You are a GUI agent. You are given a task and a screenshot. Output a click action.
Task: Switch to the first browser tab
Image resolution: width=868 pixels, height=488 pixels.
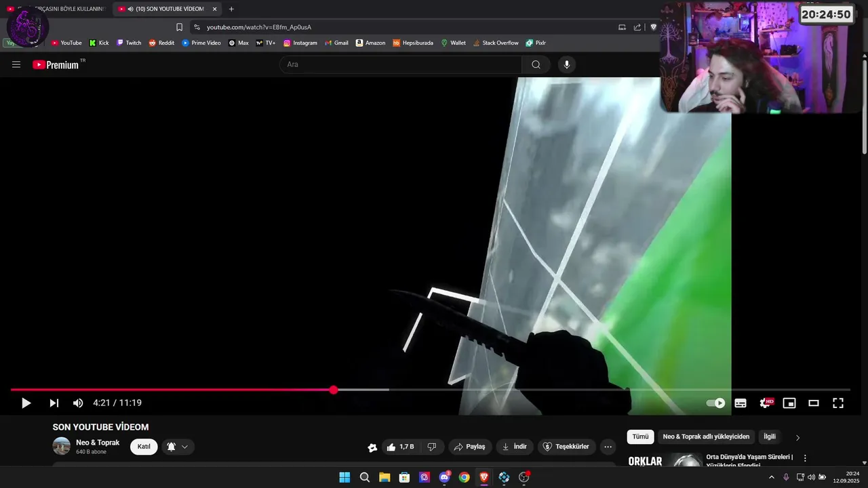[x=57, y=9]
